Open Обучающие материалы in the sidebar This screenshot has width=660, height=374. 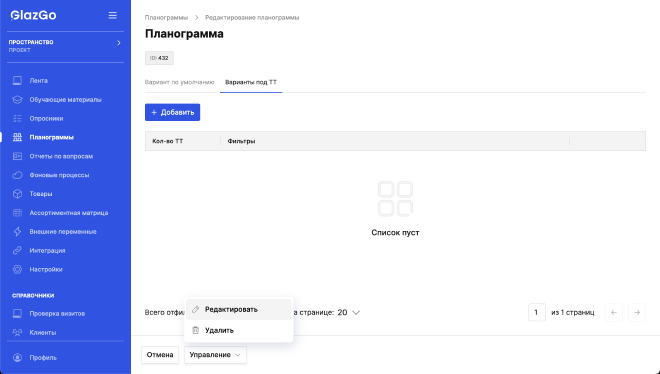[65, 100]
